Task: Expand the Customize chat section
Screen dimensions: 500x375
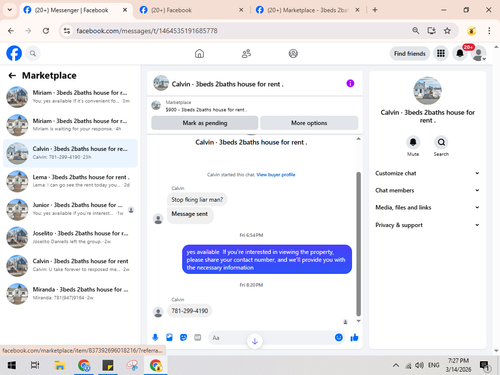Action: 427,173
